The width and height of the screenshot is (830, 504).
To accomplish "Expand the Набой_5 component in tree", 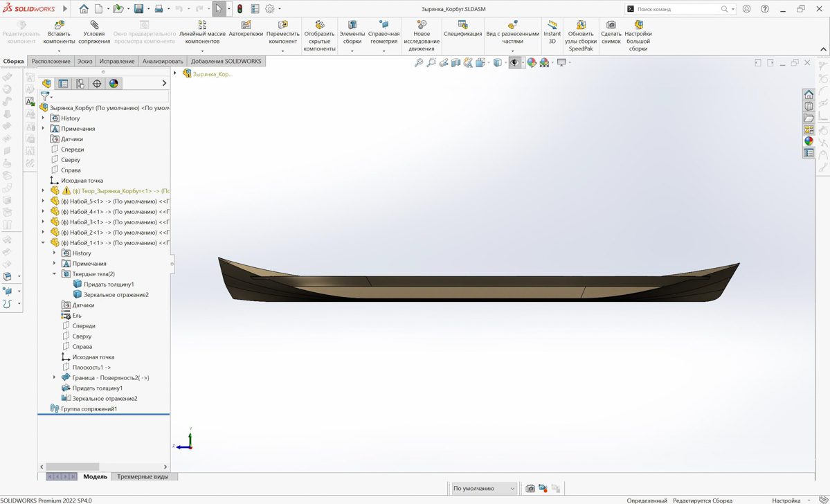I will (x=43, y=201).
